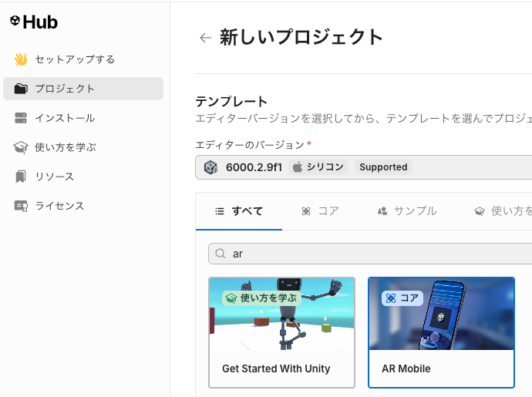Switch to the コア tab
The height and width of the screenshot is (397, 532).
pyautogui.click(x=320, y=211)
